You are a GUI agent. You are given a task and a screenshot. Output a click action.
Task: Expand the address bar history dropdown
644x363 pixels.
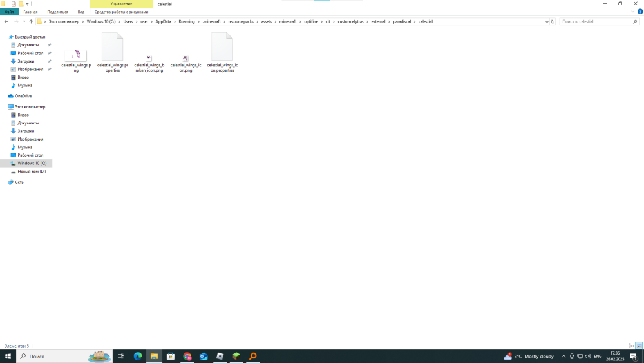(x=547, y=21)
